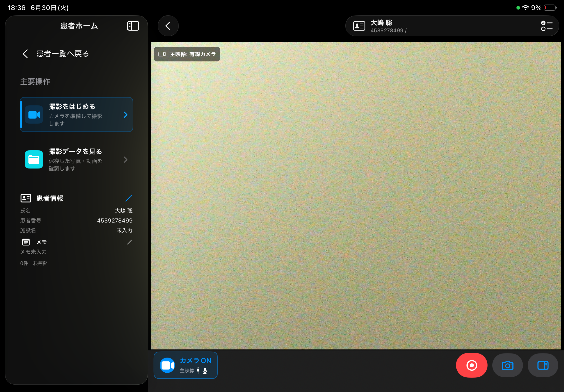This screenshot has width=564, height=392.
Task: Collapse the sidebar using the panel icon
Action: (133, 26)
